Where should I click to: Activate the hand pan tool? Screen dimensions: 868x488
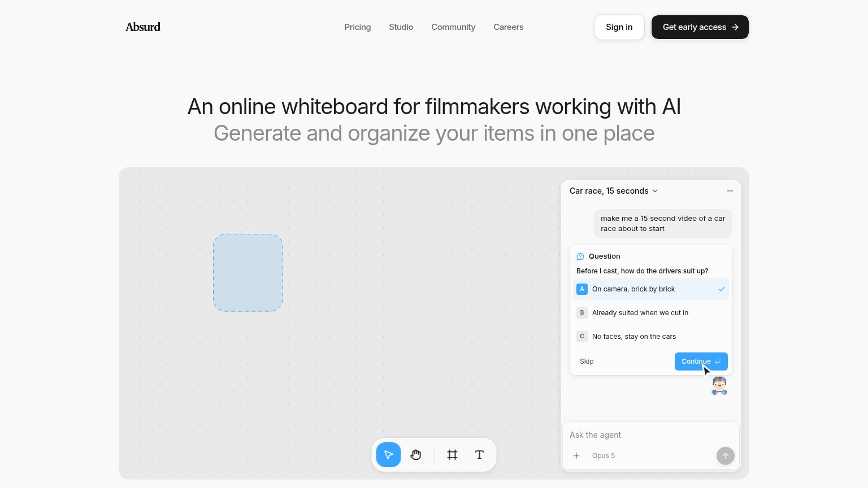(x=416, y=455)
